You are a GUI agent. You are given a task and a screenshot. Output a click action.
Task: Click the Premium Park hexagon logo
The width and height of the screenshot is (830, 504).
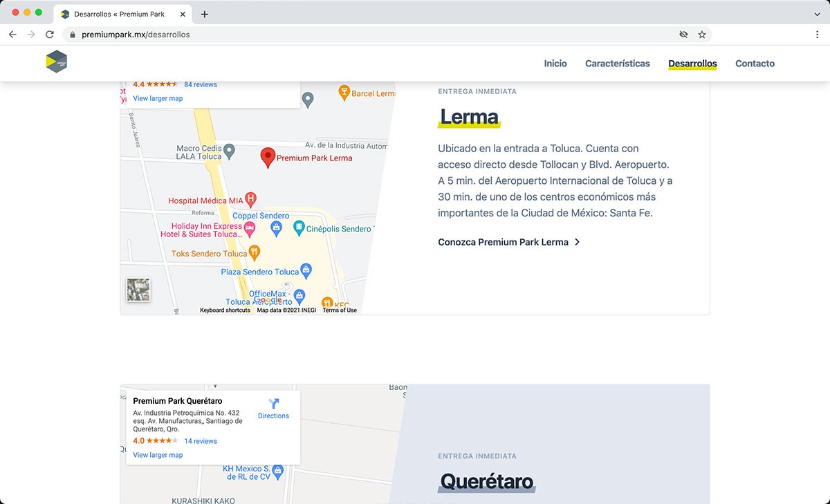[57, 62]
